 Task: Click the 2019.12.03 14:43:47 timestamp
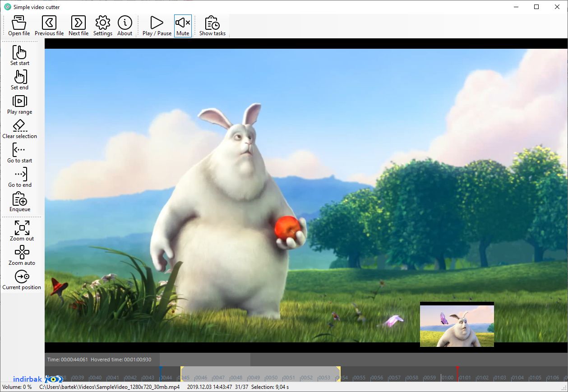click(x=209, y=387)
